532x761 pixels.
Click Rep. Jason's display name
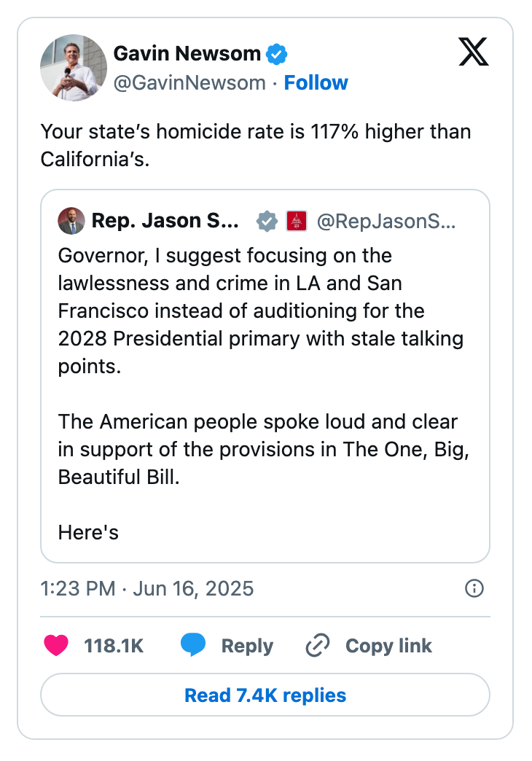166,221
